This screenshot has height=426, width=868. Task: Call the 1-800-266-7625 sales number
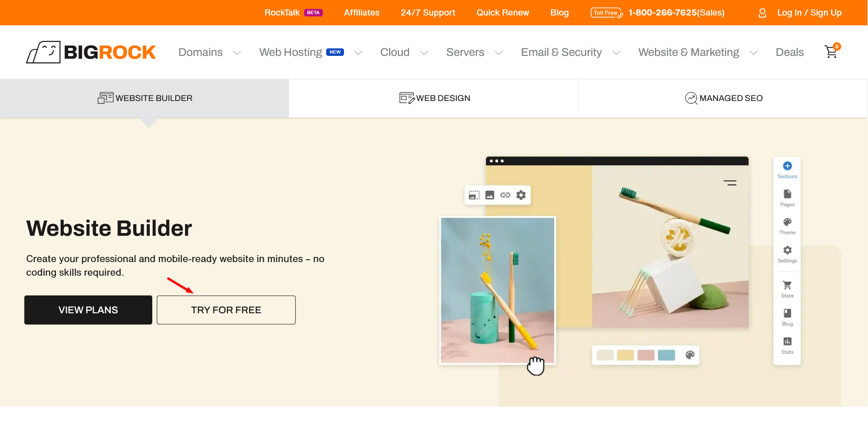click(676, 13)
